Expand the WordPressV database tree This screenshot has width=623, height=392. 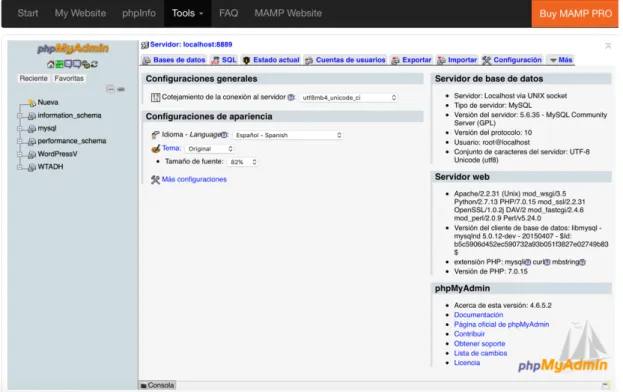19,154
